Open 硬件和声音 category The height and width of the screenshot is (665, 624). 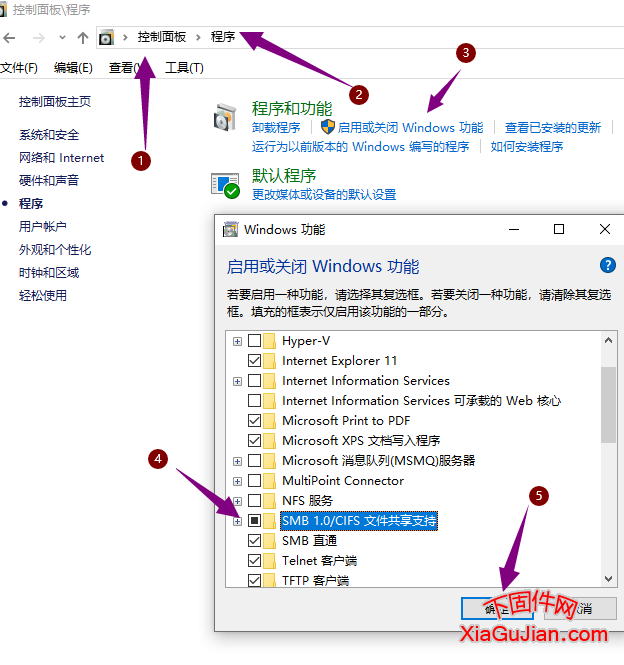(49, 181)
